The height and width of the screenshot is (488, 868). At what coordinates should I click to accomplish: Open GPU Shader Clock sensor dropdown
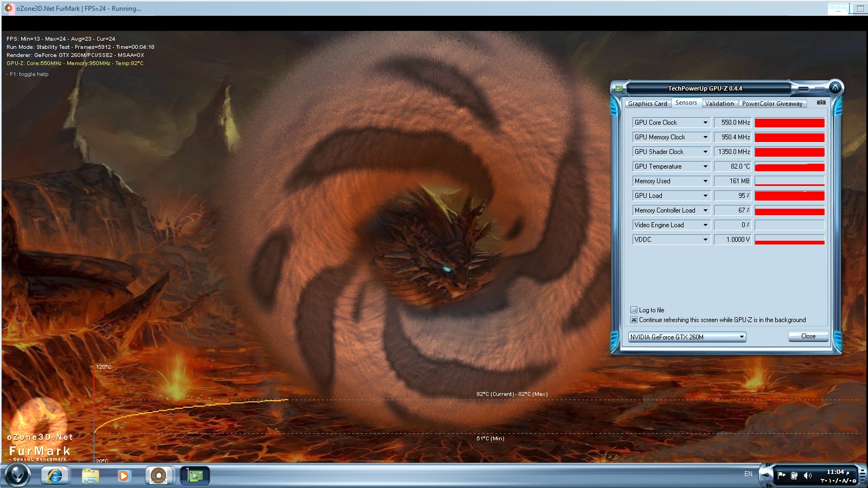[x=705, y=152]
